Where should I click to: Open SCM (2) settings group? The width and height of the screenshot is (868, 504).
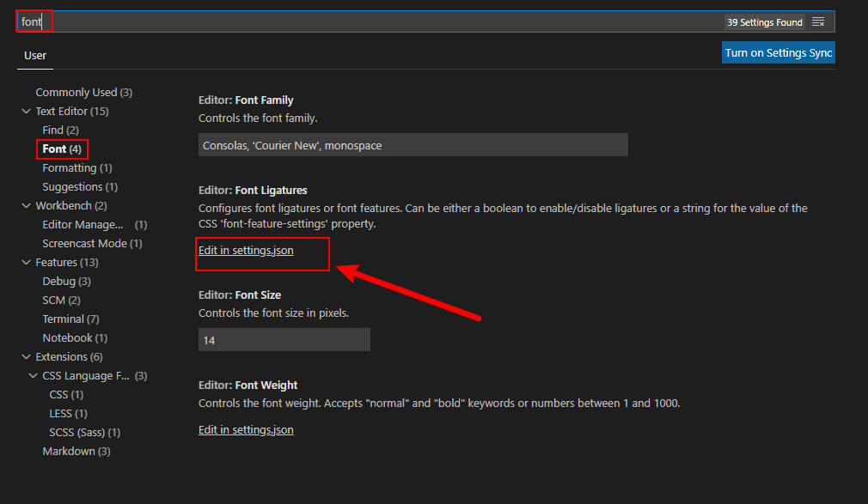(61, 300)
